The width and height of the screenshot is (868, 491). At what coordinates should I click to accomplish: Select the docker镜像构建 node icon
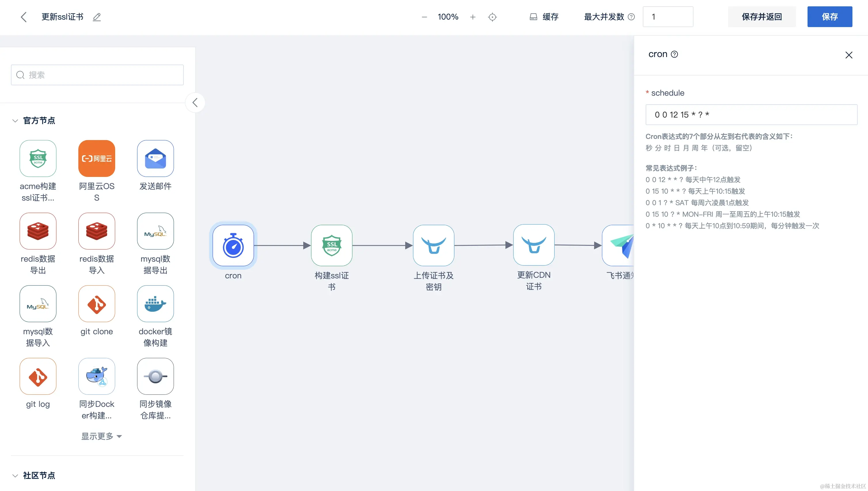[155, 304]
